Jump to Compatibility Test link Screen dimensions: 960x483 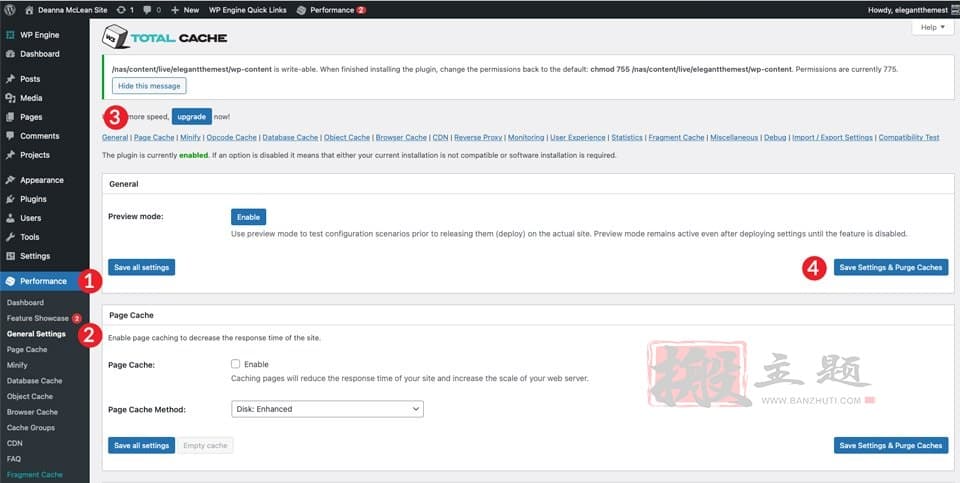pos(909,138)
